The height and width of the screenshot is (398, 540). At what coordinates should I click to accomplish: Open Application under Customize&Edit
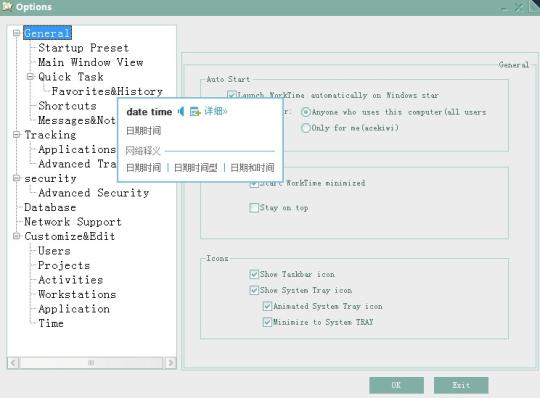[x=74, y=309]
